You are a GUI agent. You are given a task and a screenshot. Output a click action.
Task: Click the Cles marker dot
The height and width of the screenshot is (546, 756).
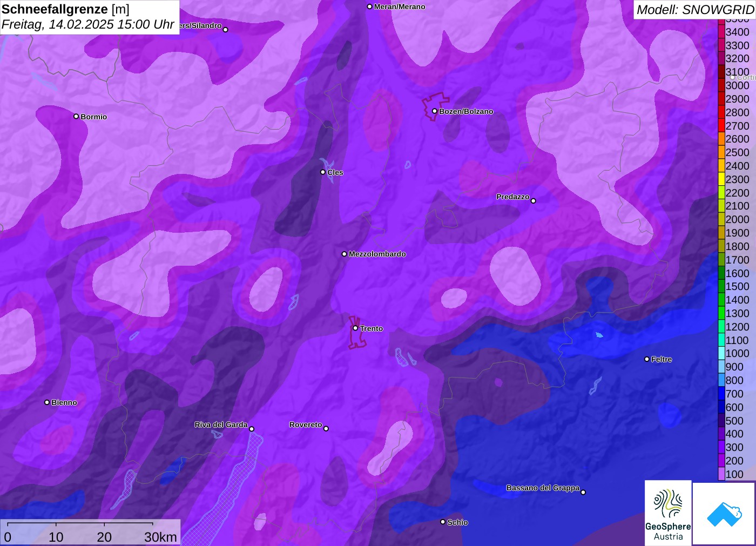(323, 172)
